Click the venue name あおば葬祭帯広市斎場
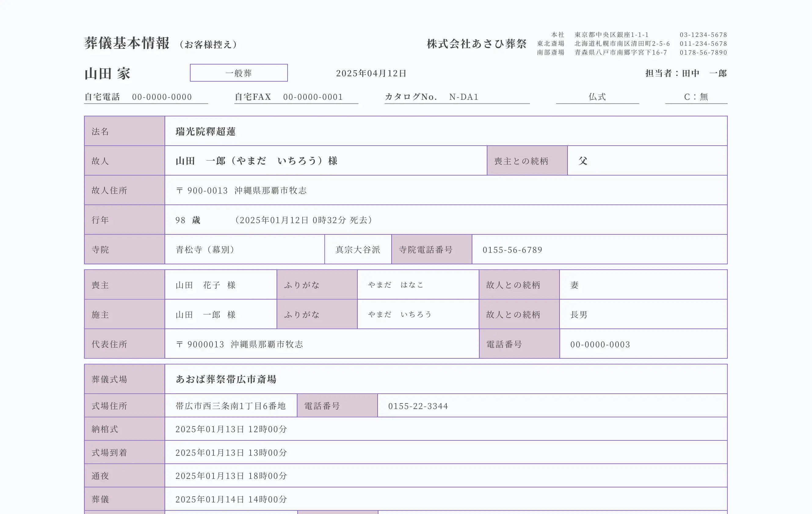The width and height of the screenshot is (812, 514). point(226,379)
